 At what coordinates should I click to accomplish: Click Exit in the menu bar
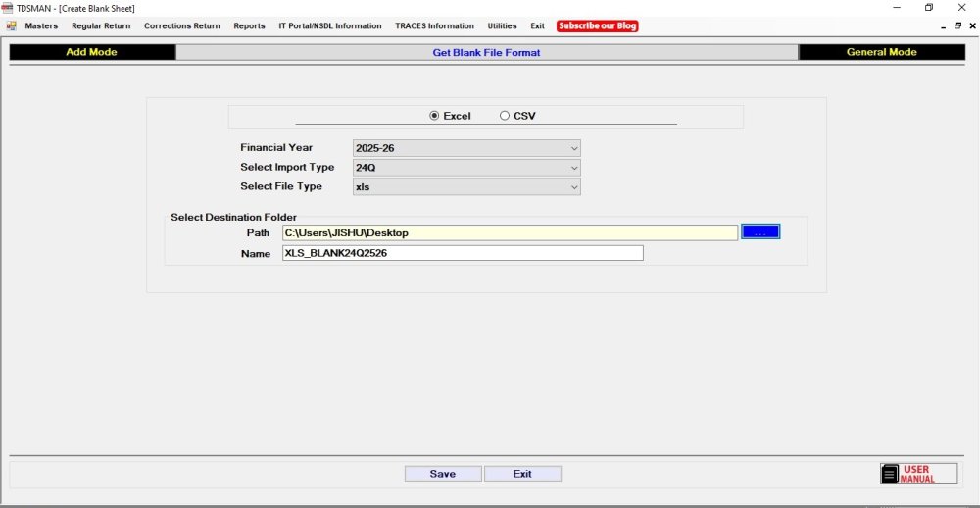(537, 26)
